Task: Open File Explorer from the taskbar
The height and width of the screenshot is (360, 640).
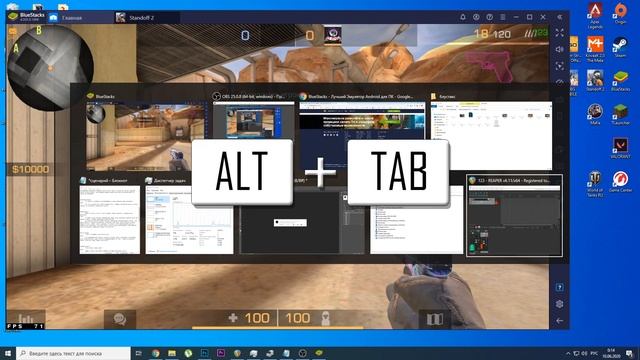Action: click(x=172, y=353)
